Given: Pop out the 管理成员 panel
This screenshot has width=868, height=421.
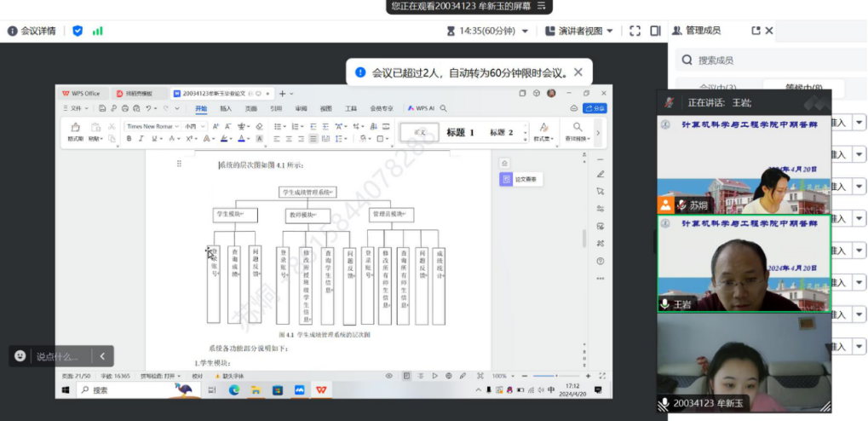Looking at the screenshot, I should click(756, 31).
